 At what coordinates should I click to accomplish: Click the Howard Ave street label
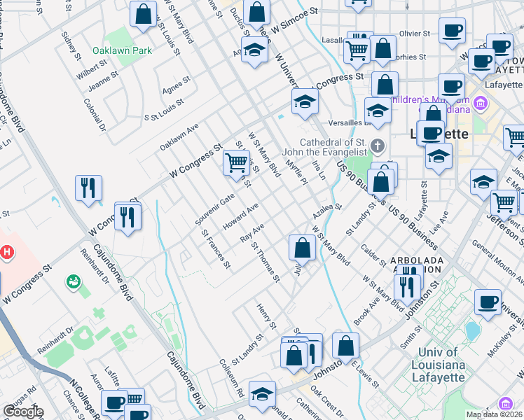click(x=240, y=216)
